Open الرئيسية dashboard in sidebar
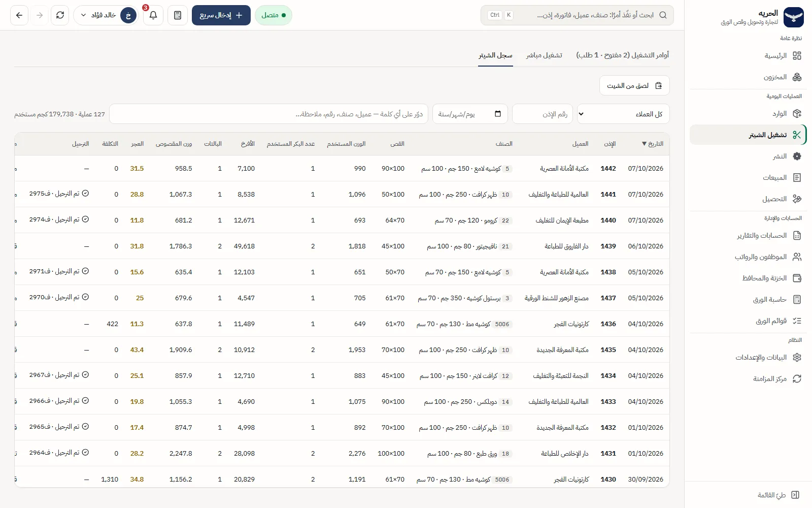The image size is (812, 508). (748, 56)
